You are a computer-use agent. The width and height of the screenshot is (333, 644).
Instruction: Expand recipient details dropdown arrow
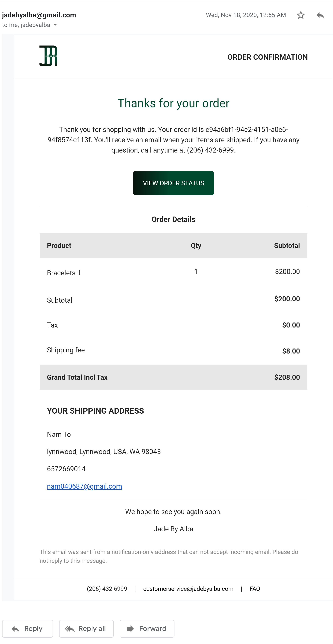pos(55,25)
